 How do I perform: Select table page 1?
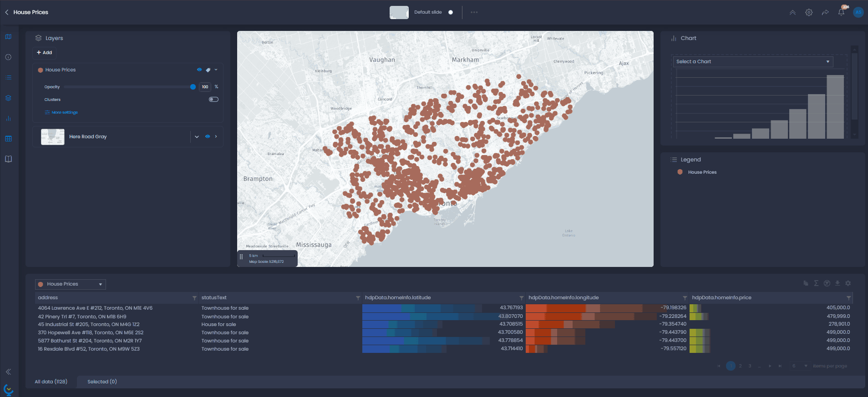(x=731, y=366)
